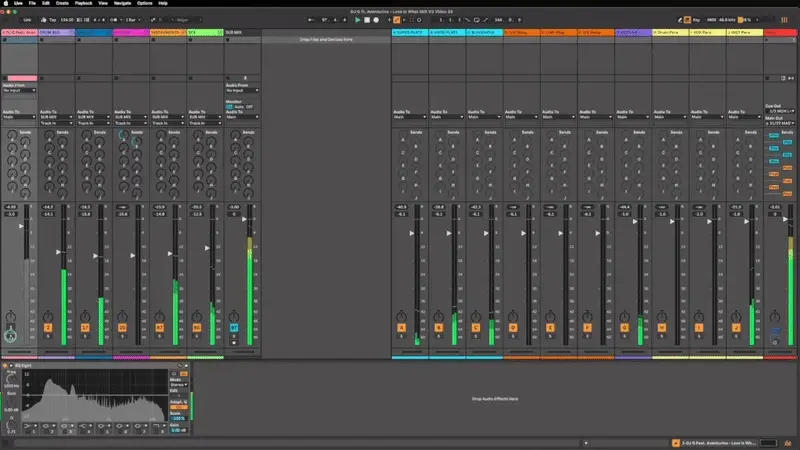Image resolution: width=800 pixels, height=450 pixels.
Task: Open SUB MIX Audio From dropdown
Action: 242,90
